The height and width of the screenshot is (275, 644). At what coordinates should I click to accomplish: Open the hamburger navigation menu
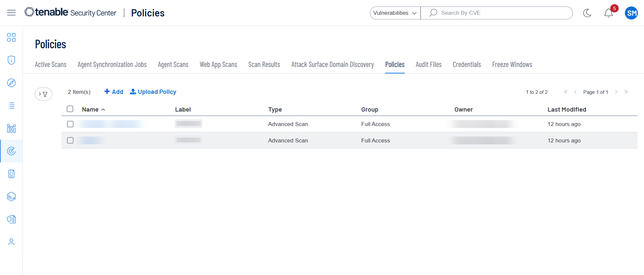coord(11,13)
